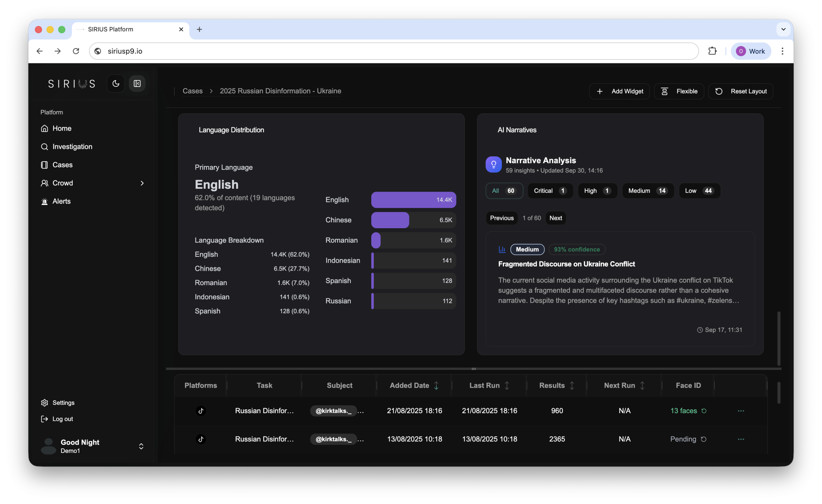
Task: Click TikTok icon in first row
Action: click(201, 411)
